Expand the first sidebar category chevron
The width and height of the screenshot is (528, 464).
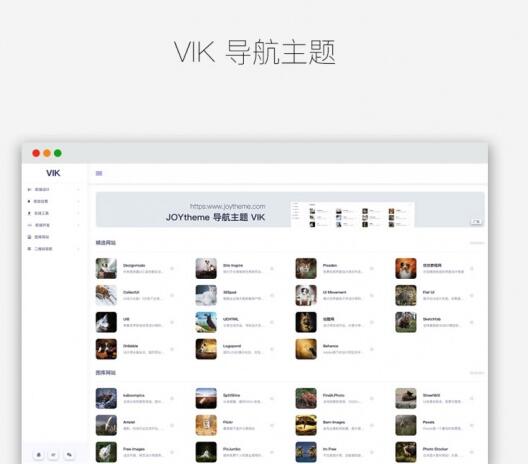78,190
